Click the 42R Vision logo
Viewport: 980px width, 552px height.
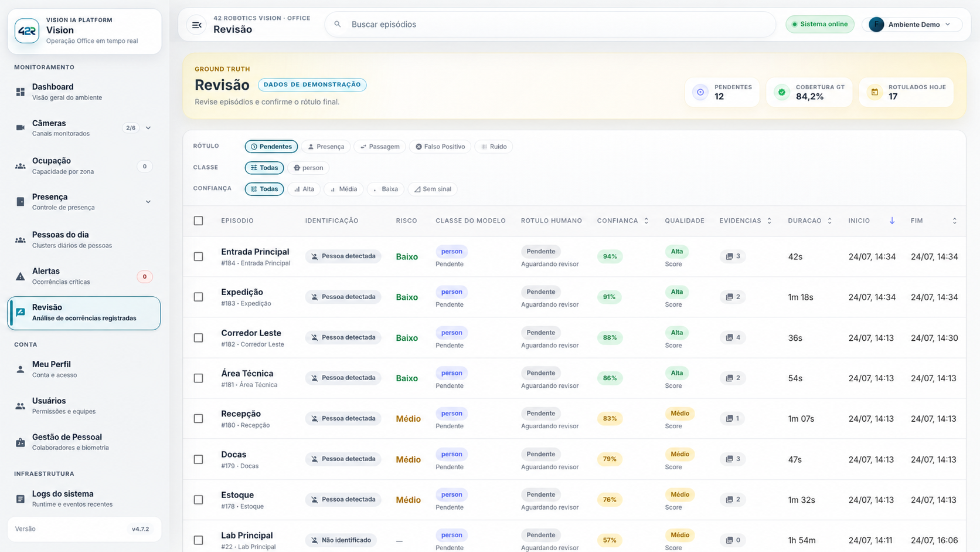27,31
